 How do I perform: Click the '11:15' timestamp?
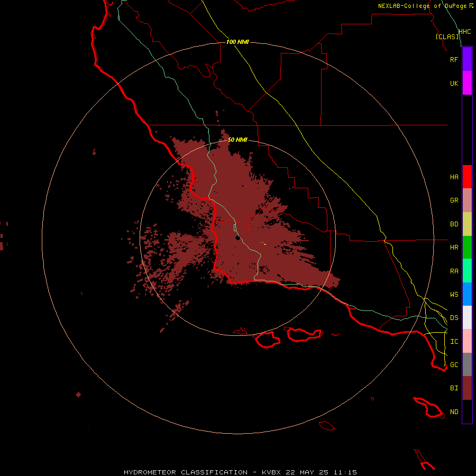coord(345,472)
